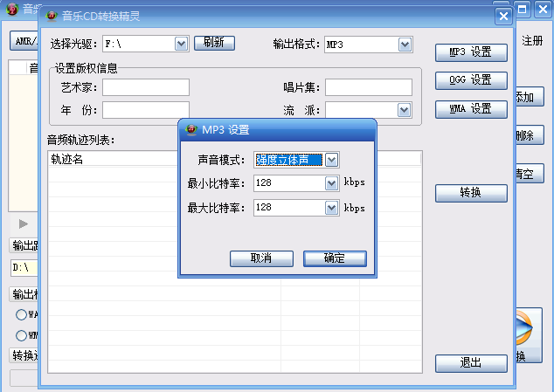Click 确定 to confirm MP3 settings
554x392 pixels.
pos(335,258)
